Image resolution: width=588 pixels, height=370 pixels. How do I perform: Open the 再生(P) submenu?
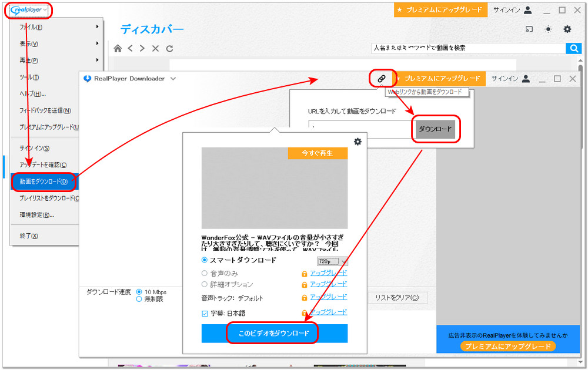pyautogui.click(x=56, y=60)
